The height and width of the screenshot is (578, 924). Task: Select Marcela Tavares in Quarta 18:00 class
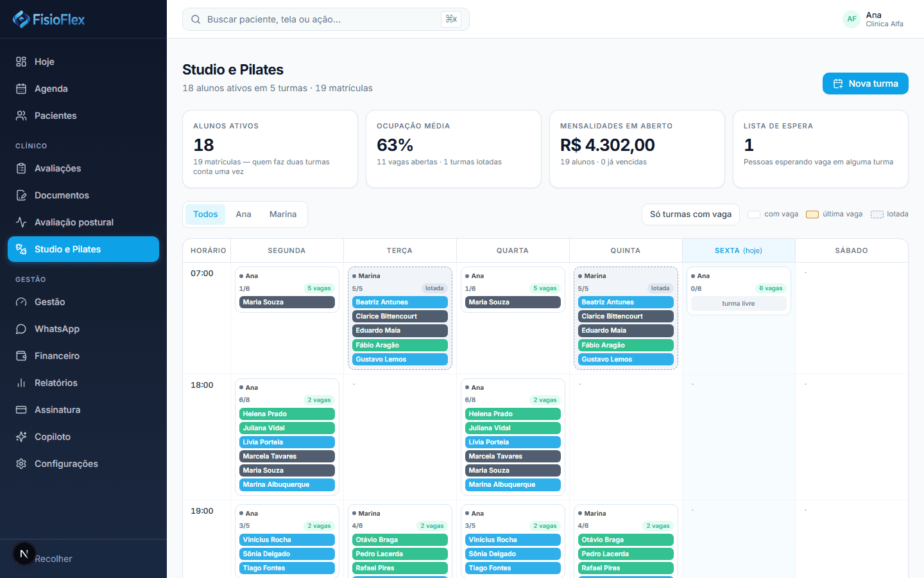pyautogui.click(x=513, y=457)
